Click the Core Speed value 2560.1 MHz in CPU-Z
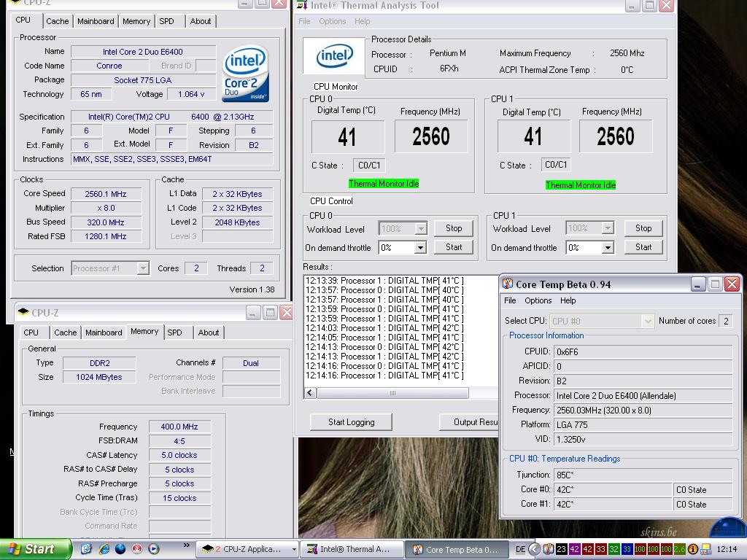 106,194
